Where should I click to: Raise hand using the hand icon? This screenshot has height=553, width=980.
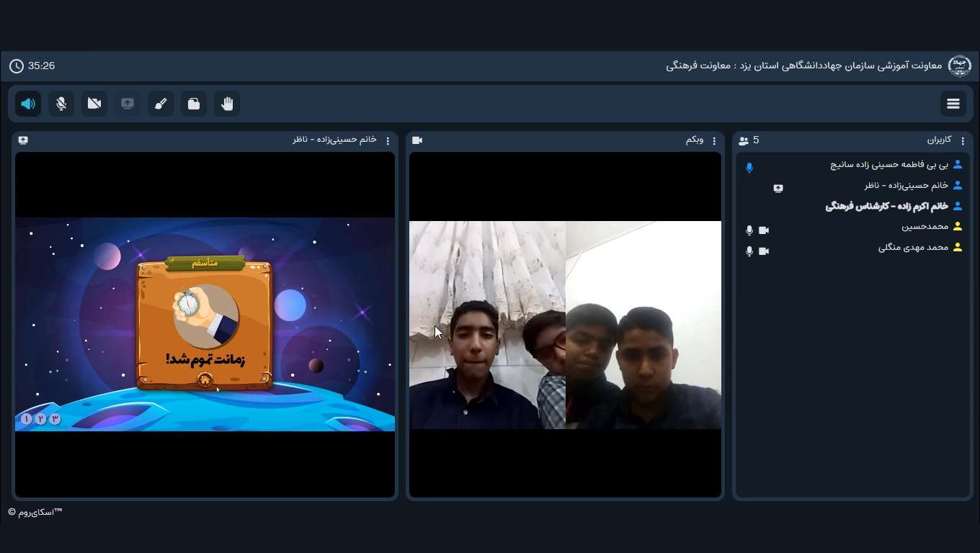pos(227,104)
